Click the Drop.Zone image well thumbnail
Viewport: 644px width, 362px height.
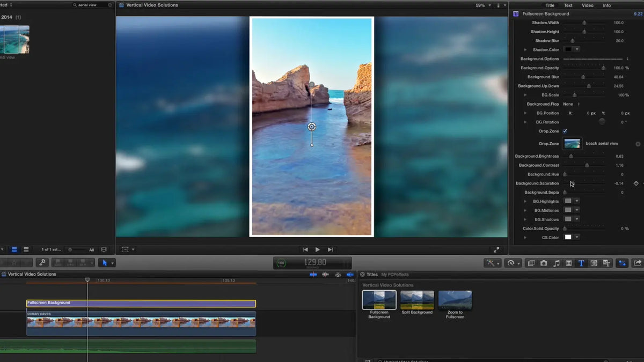(x=573, y=144)
